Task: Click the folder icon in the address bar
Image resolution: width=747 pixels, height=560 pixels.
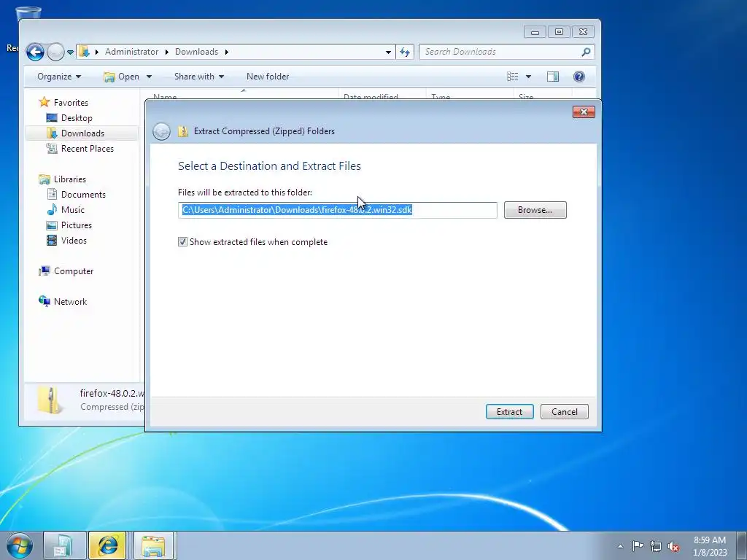Action: click(85, 52)
